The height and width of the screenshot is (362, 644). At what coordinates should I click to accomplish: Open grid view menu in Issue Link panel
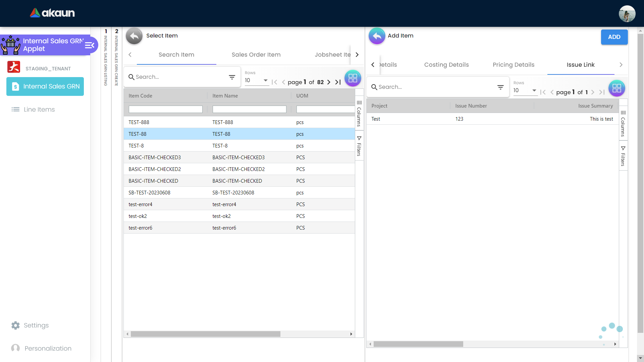click(x=616, y=88)
